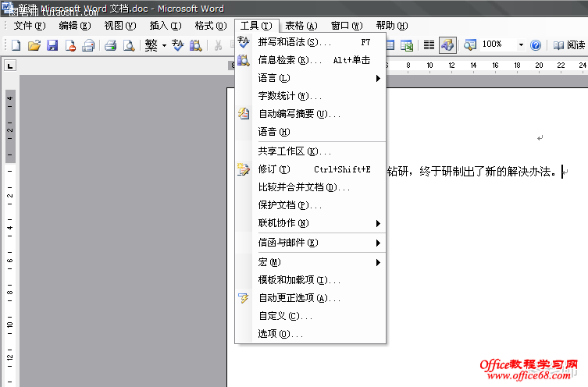Select 自定义(C) menu item
Viewport: 588px width, 387px height.
pos(311,316)
